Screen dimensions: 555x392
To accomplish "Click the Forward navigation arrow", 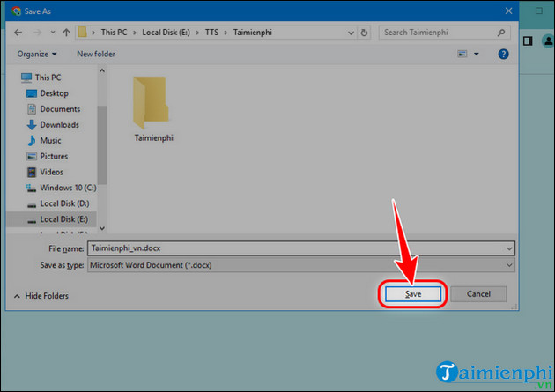I will [x=37, y=33].
